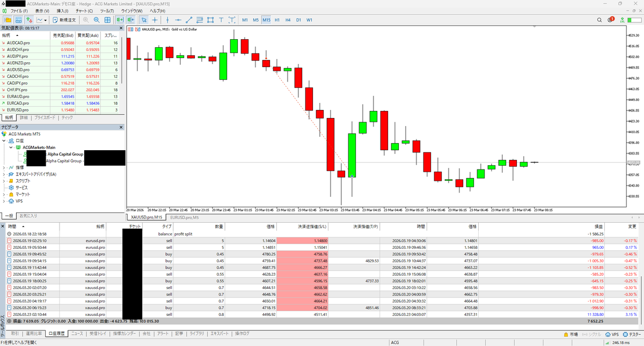Select the AUDJPY.pro row in Market Watch
644x346 pixels.
click(62, 56)
